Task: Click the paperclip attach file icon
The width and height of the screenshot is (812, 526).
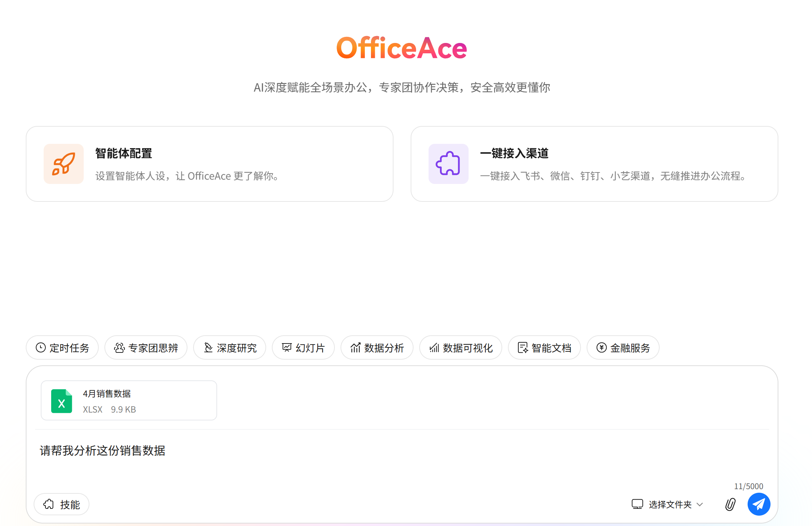Action: coord(730,504)
